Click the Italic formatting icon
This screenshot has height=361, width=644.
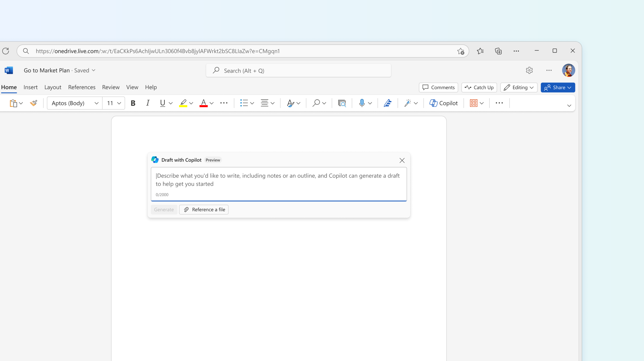click(148, 103)
